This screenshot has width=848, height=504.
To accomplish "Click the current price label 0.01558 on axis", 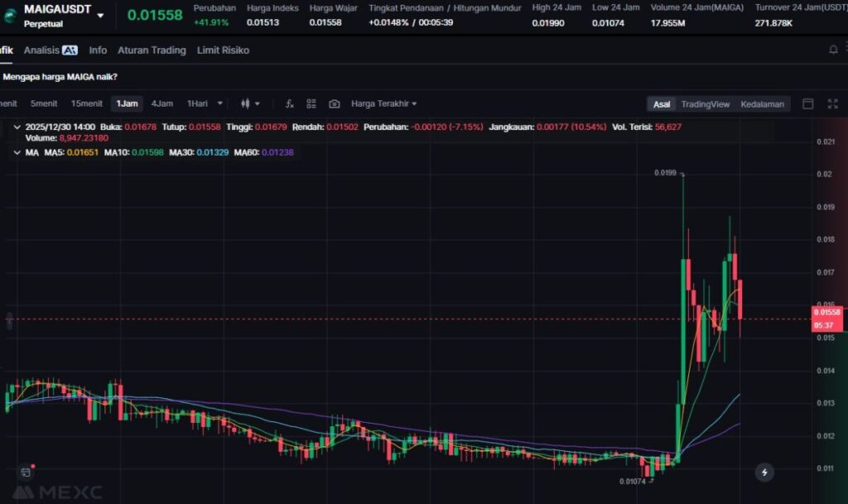I will point(826,312).
